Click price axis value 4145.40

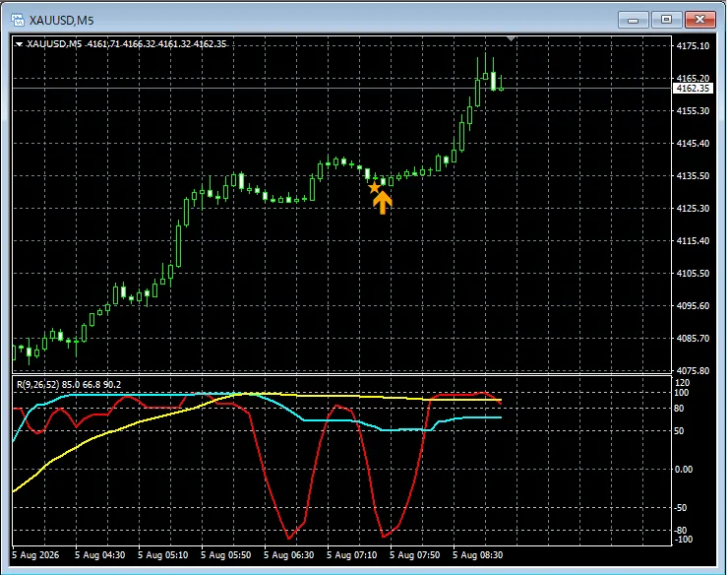pyautogui.click(x=693, y=143)
